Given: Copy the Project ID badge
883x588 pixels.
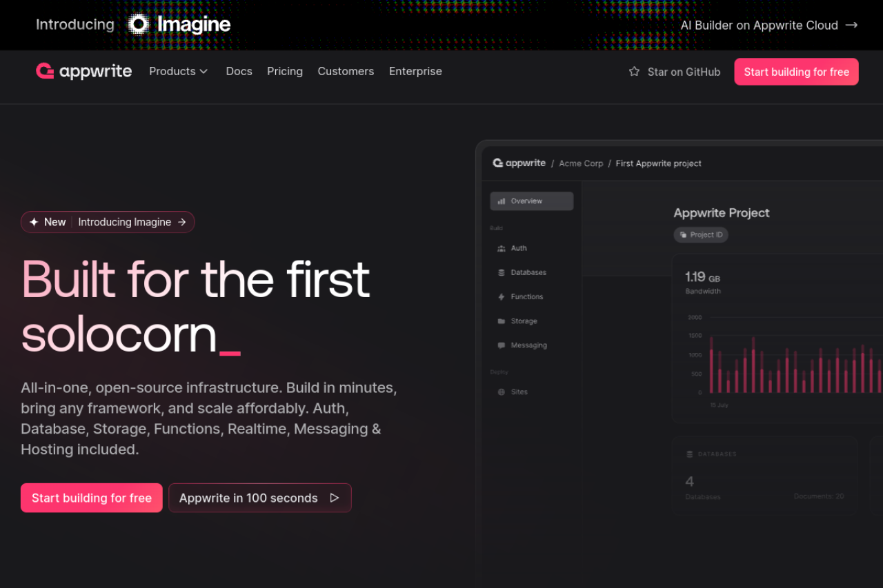Looking at the screenshot, I should coord(701,234).
